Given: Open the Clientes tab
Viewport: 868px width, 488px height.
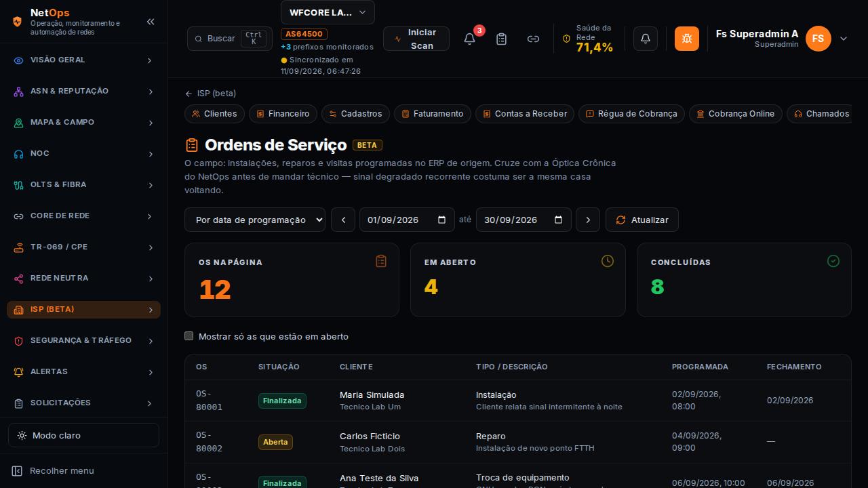Looking at the screenshot, I should coord(214,114).
